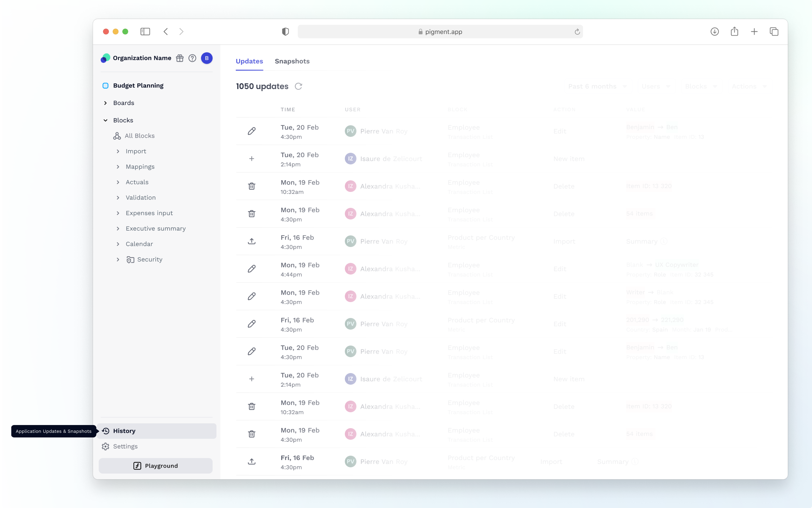Open a new tab with the plus icon
This screenshot has width=812, height=508.
click(x=754, y=32)
